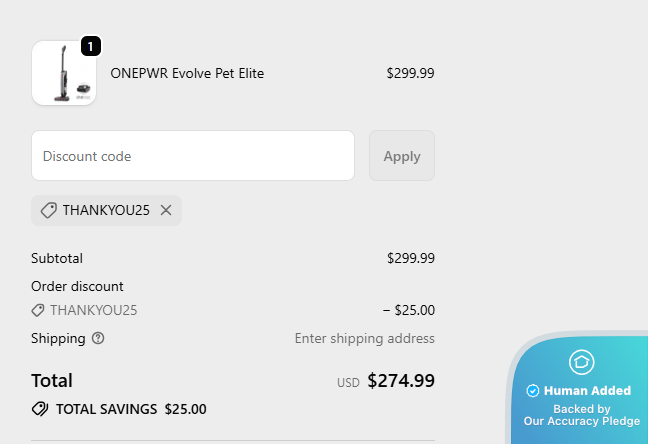Click the −$25.00 discount amount
The height and width of the screenshot is (444, 648).
click(408, 310)
